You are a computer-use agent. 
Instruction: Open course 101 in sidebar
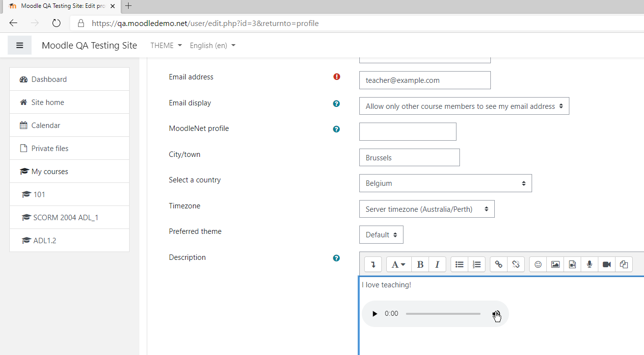pyautogui.click(x=69, y=194)
